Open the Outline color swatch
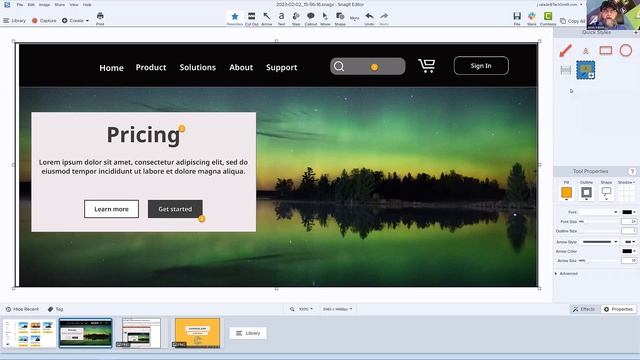 click(587, 193)
